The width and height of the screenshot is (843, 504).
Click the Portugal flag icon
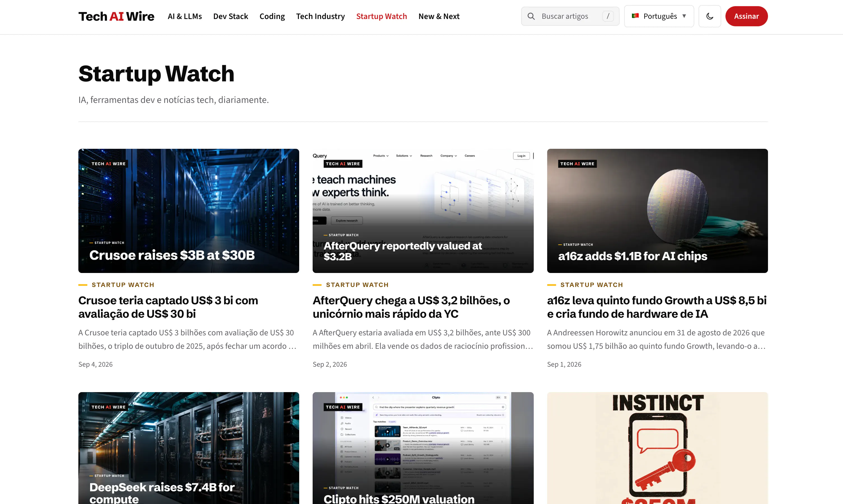pyautogui.click(x=635, y=16)
